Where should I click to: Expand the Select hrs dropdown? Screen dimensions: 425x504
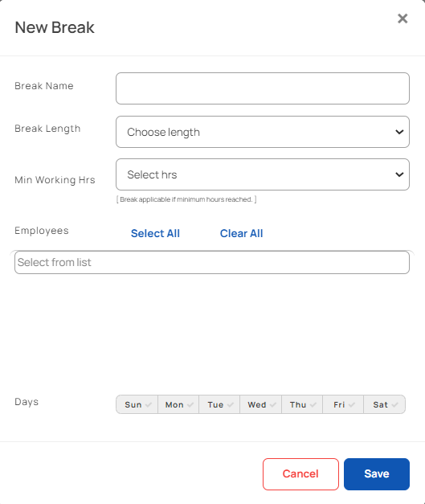pyautogui.click(x=263, y=174)
